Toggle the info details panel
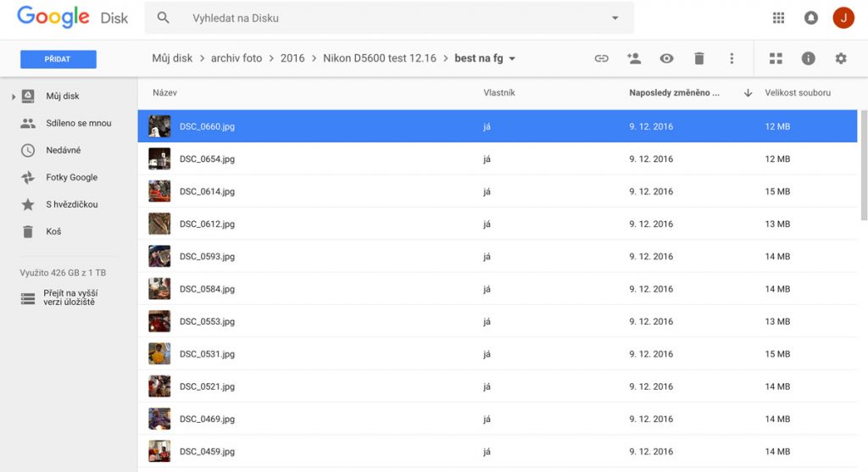The height and width of the screenshot is (472, 868). coord(808,58)
